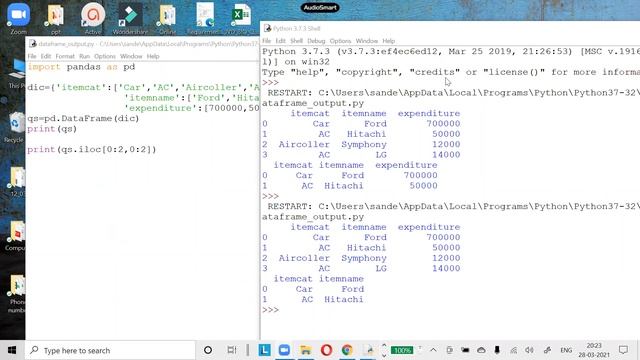Viewport: 640px width, 360px height.
Task: Click the volume speaker tray icon
Action: coord(529,350)
